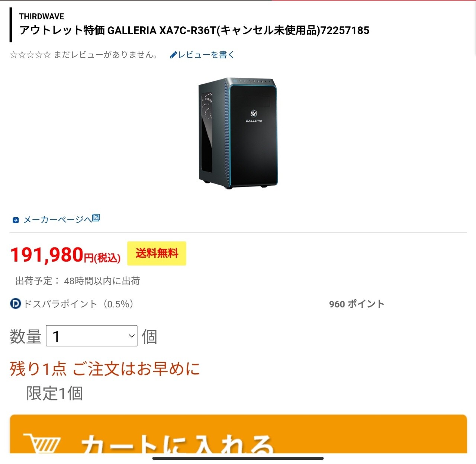The image size is (476, 464).
Task: Click the shopping cart icon on orange button
Action: 41,443
